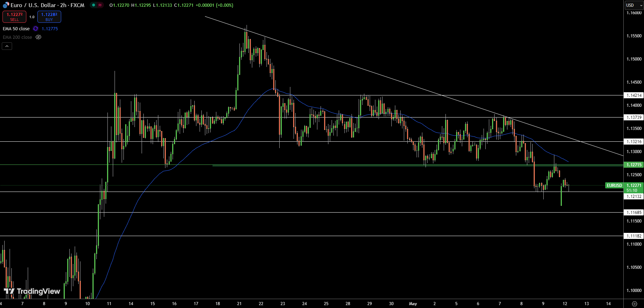Click the blue BUY 1.12282 button

click(x=49, y=17)
